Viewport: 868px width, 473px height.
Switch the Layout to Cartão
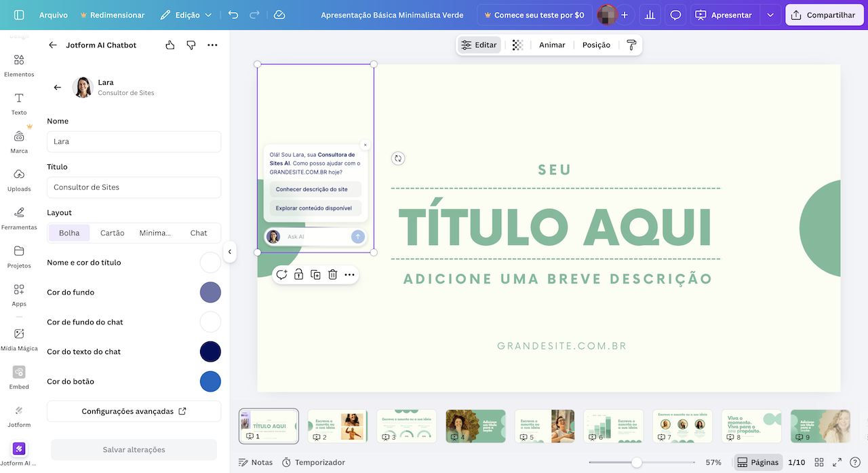click(112, 232)
